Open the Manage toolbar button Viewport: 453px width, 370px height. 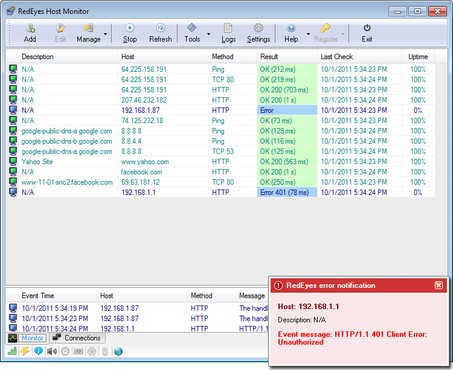[88, 33]
